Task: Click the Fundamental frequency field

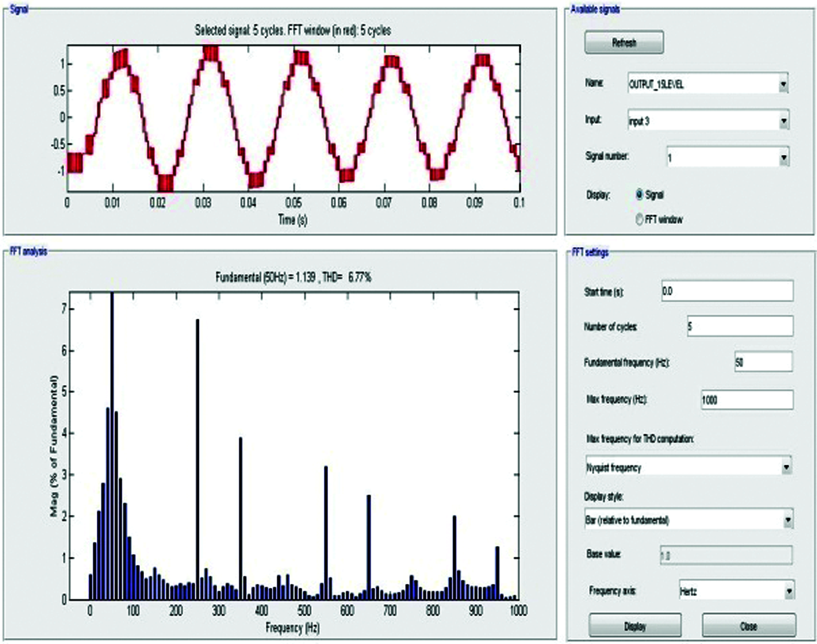Action: 763,362
